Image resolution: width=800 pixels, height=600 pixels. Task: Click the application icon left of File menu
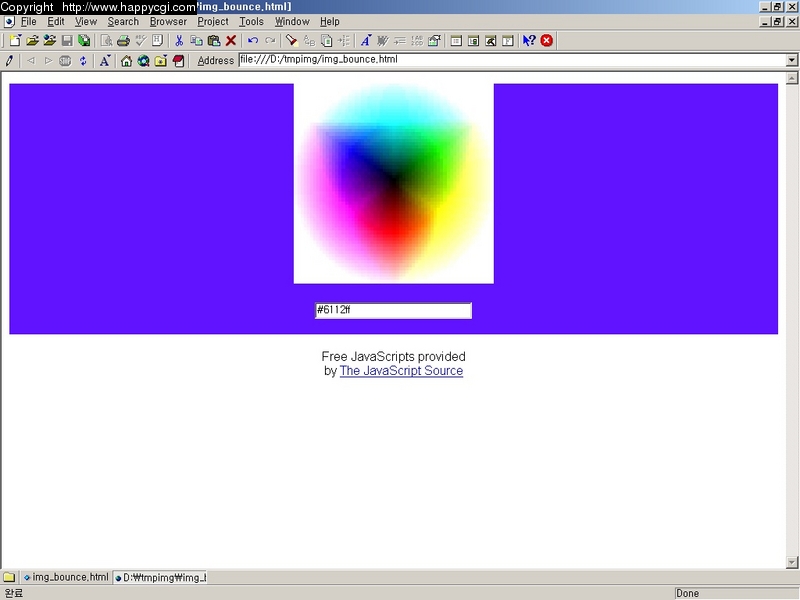pos(9,21)
